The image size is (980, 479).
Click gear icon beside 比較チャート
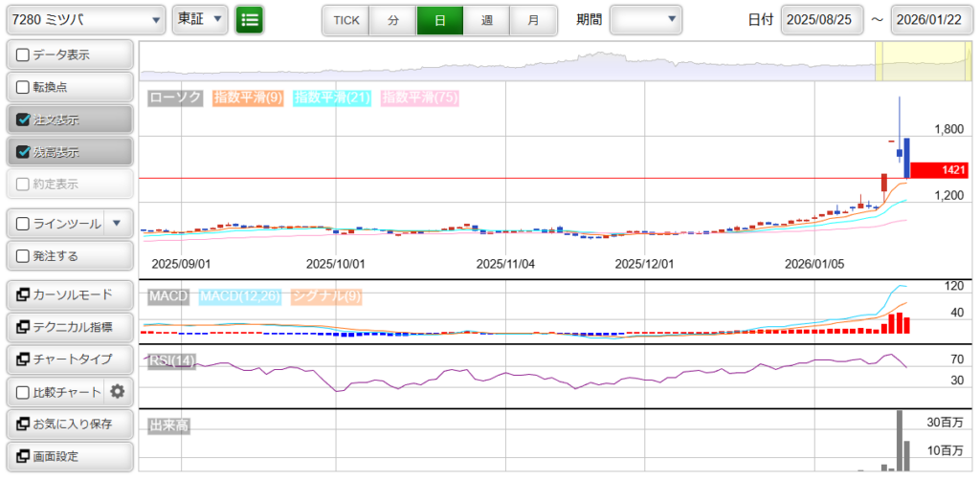(x=118, y=391)
